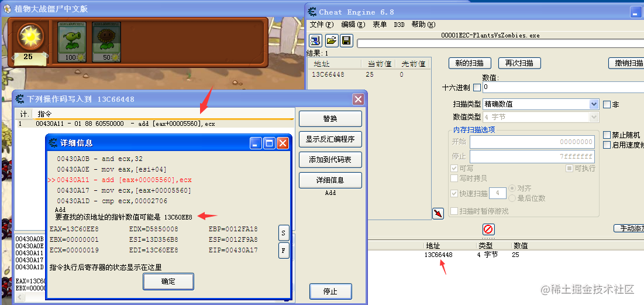Screen dimensions: 644x305
Task: Select the opcode row add [eax+00005560],ecx
Action: [155, 124]
